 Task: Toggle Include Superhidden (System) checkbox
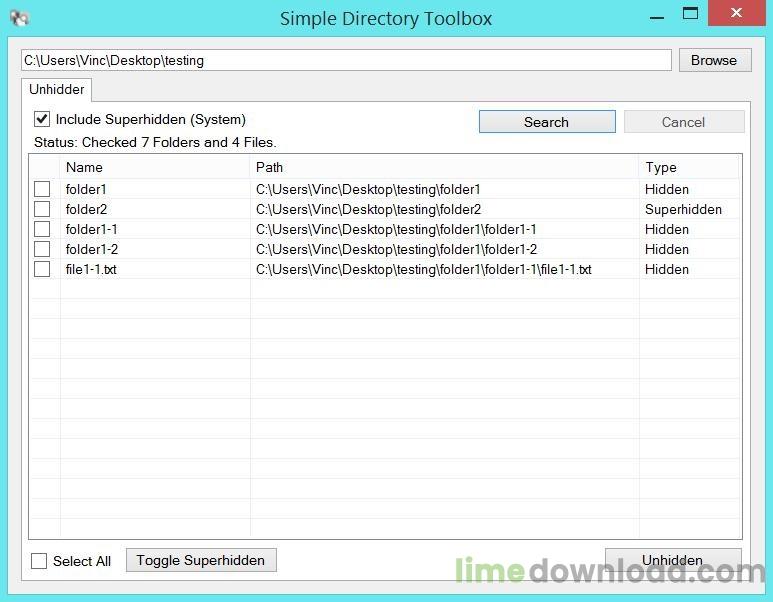tap(42, 119)
